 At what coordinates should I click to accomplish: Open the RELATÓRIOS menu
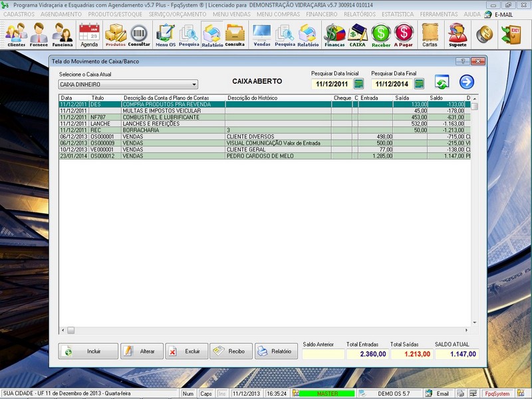pyautogui.click(x=360, y=14)
